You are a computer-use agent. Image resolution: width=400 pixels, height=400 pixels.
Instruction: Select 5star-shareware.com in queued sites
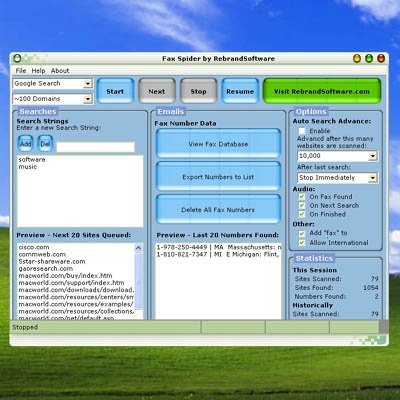[x=52, y=261]
